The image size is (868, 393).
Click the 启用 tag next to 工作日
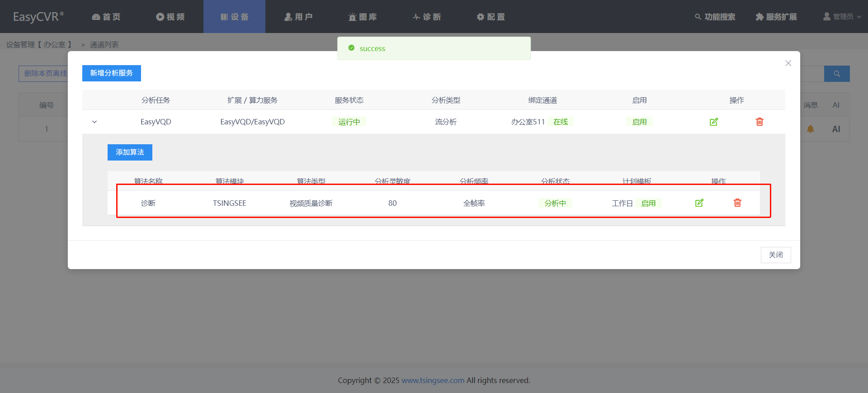coord(648,203)
